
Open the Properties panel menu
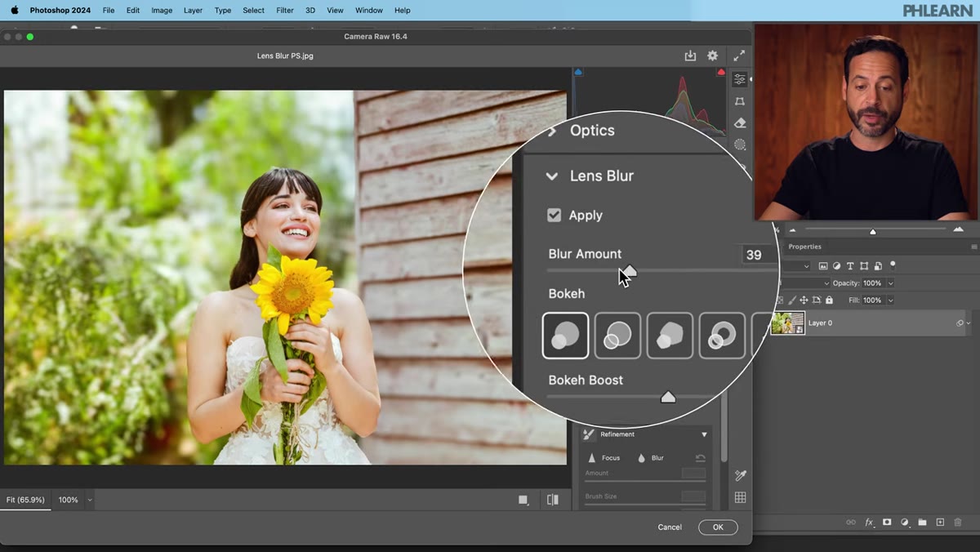(973, 247)
